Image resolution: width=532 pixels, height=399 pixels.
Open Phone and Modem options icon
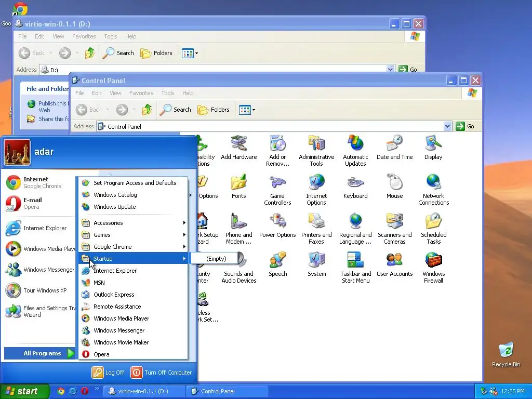coord(238,229)
